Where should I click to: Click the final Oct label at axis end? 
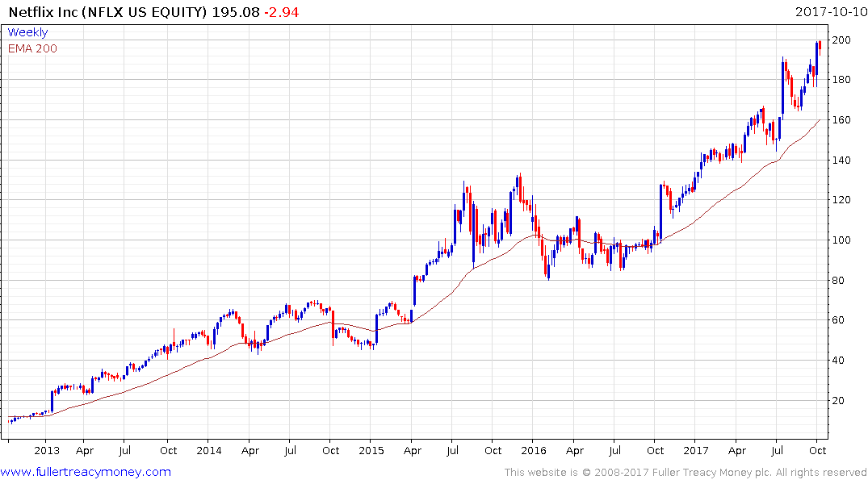[818, 450]
